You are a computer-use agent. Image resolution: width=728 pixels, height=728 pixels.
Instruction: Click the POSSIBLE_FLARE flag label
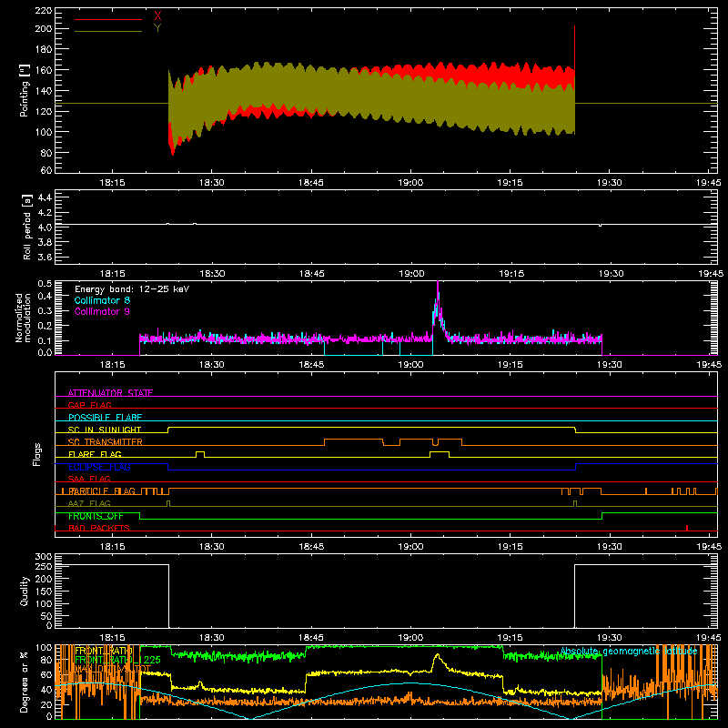[105, 418]
